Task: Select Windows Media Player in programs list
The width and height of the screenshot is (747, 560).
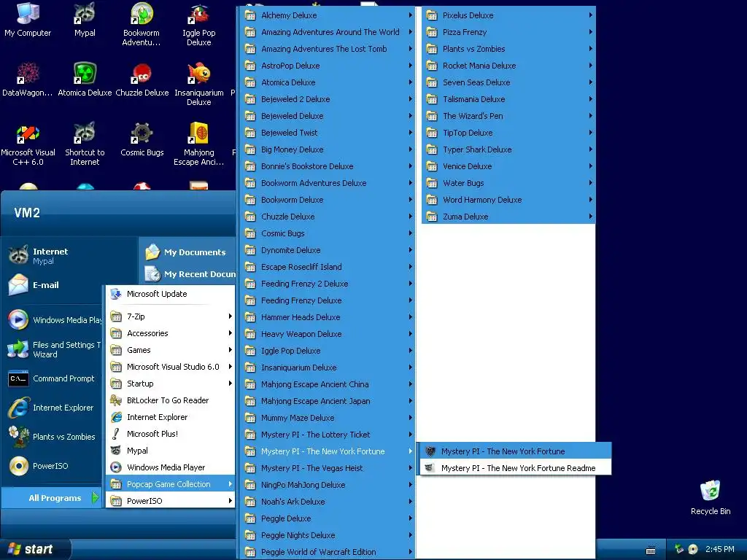Action: click(171, 467)
